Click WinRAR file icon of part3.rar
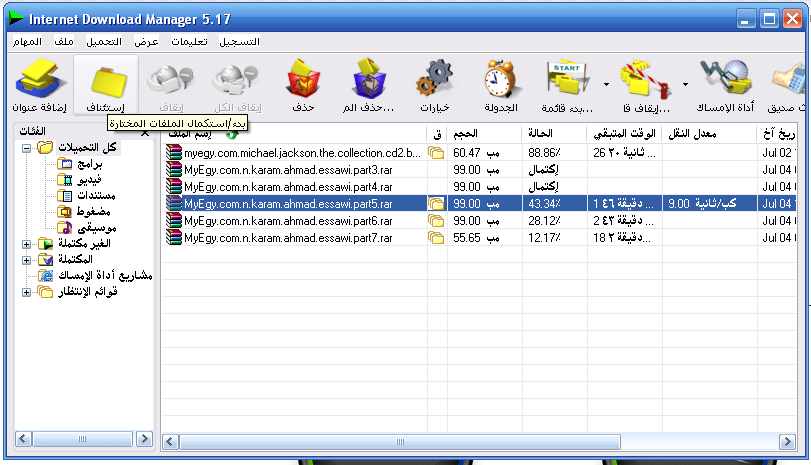 [x=174, y=170]
